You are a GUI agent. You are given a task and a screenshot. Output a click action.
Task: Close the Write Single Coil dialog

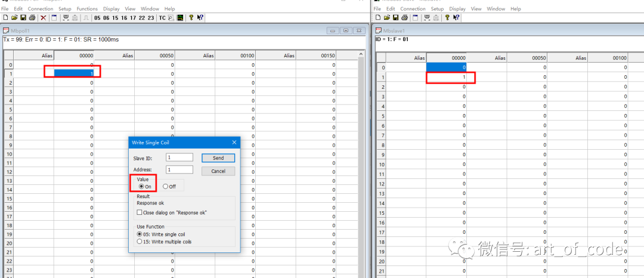(x=234, y=143)
